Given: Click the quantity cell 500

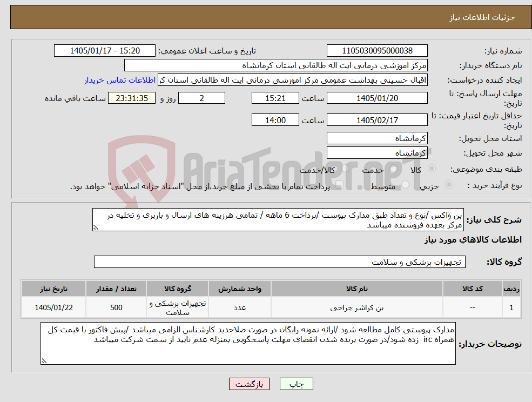Looking at the screenshot, I should tap(116, 307).
